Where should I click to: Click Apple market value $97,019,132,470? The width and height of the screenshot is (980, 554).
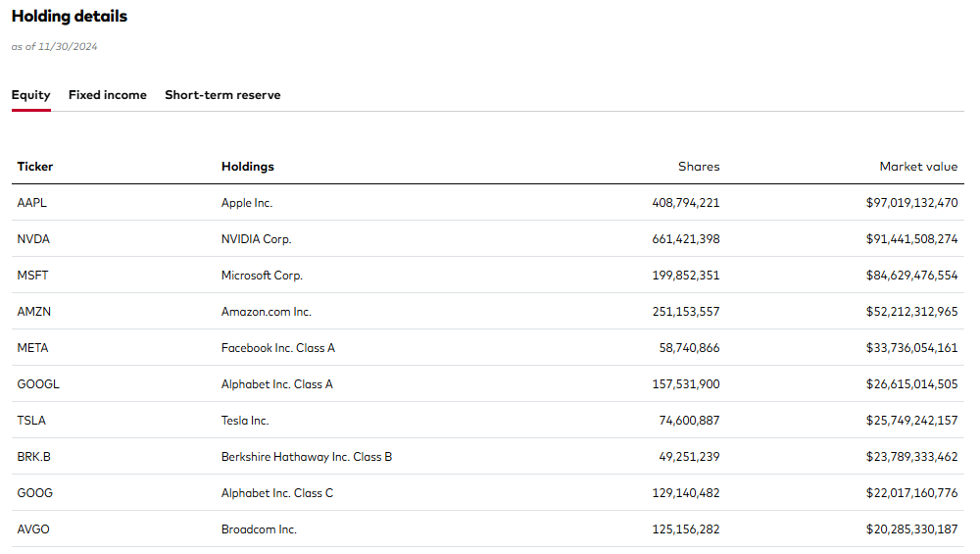click(911, 203)
